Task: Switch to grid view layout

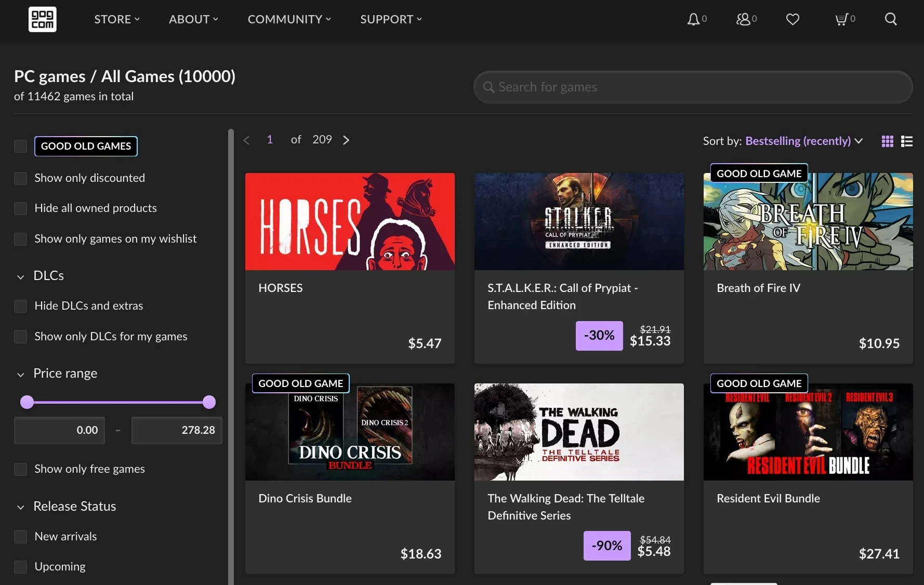Action: 888,141
